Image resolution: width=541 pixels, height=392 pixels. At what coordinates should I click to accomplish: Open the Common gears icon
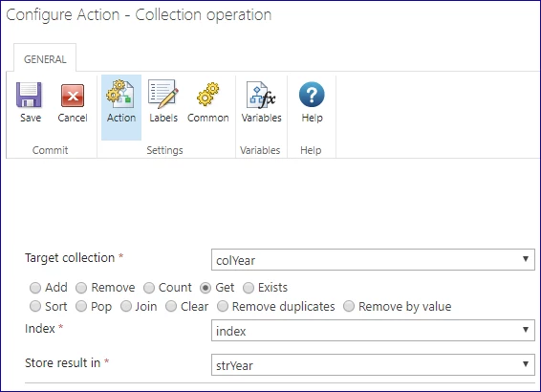click(x=207, y=94)
